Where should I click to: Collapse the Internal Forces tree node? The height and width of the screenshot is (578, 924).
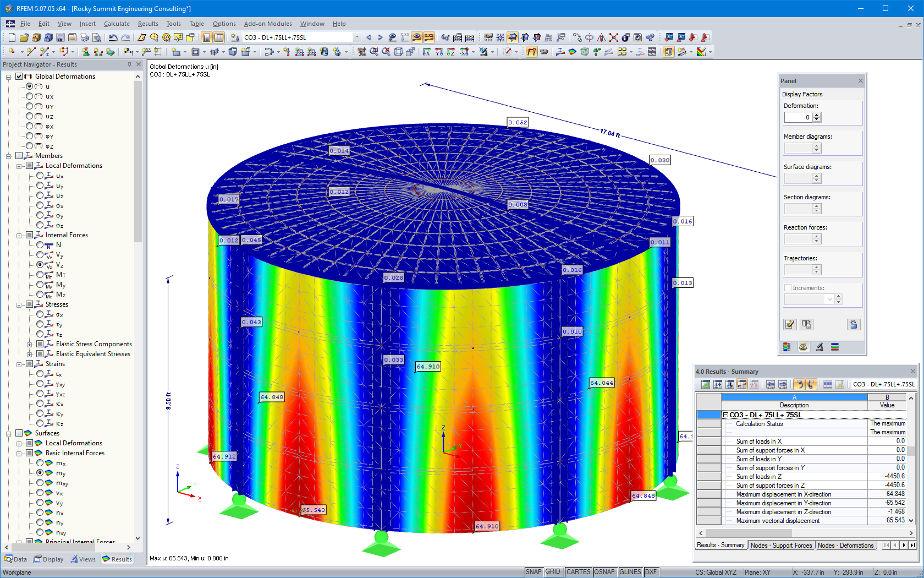point(19,235)
